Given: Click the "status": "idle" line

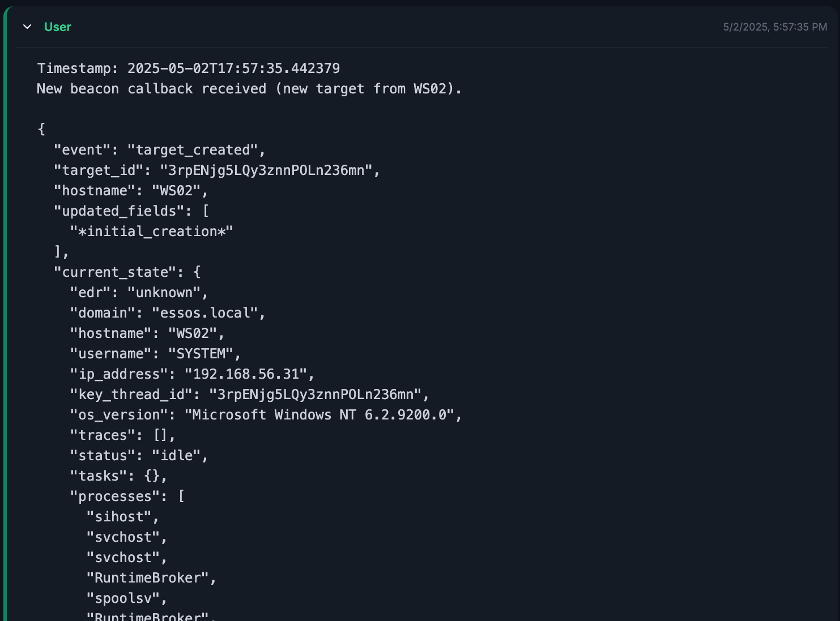Looking at the screenshot, I should pyautogui.click(x=139, y=456).
